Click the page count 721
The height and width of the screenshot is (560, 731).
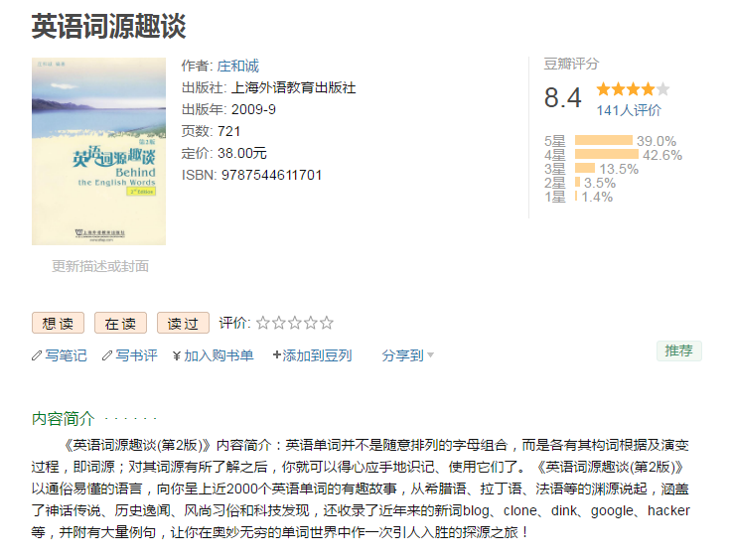click(x=228, y=131)
